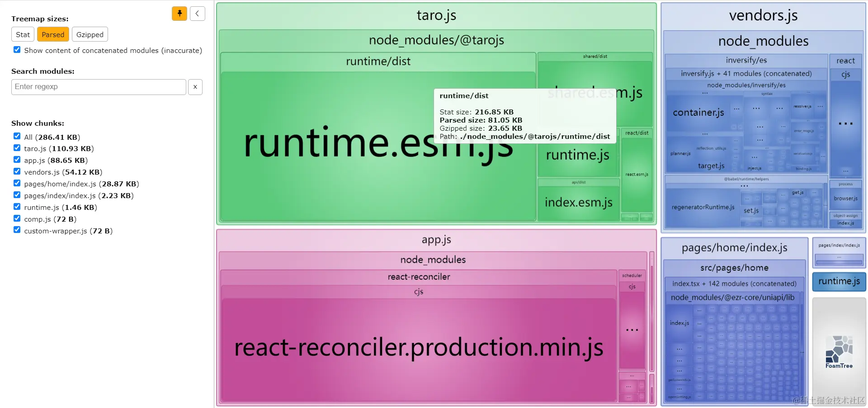
Task: Click the inversify/es group header
Action: coord(746,60)
